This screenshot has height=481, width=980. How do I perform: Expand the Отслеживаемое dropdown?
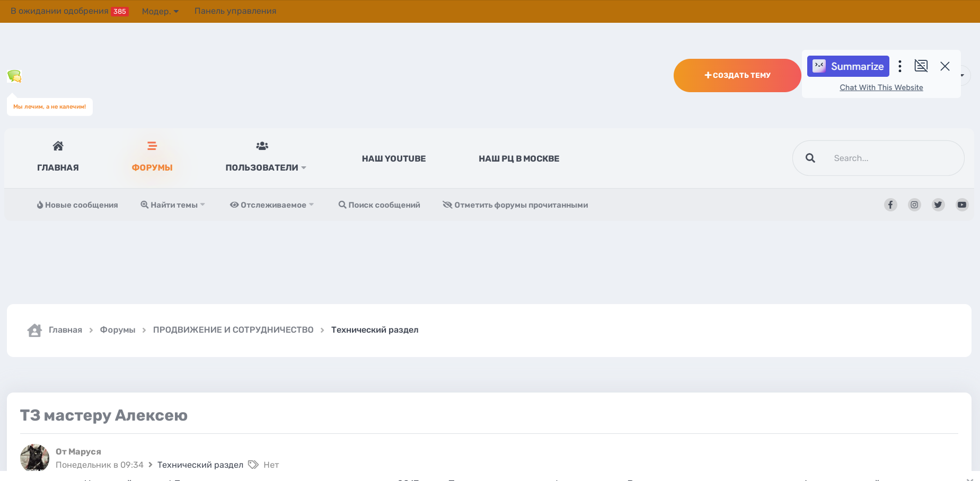click(x=272, y=205)
